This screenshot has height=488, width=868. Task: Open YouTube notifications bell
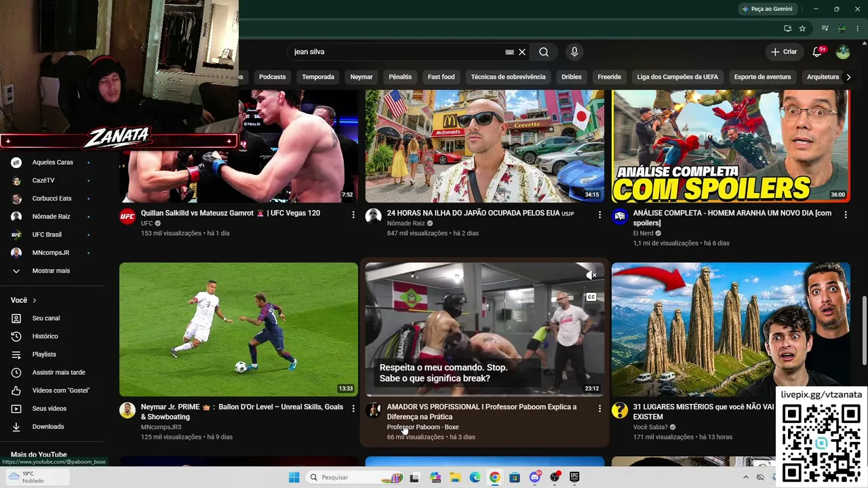point(817,52)
